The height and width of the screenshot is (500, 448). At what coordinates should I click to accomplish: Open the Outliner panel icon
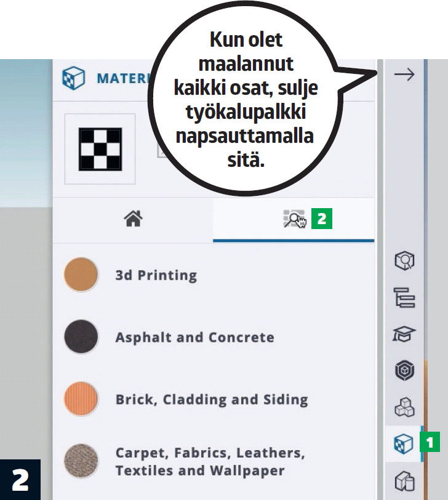(x=404, y=297)
